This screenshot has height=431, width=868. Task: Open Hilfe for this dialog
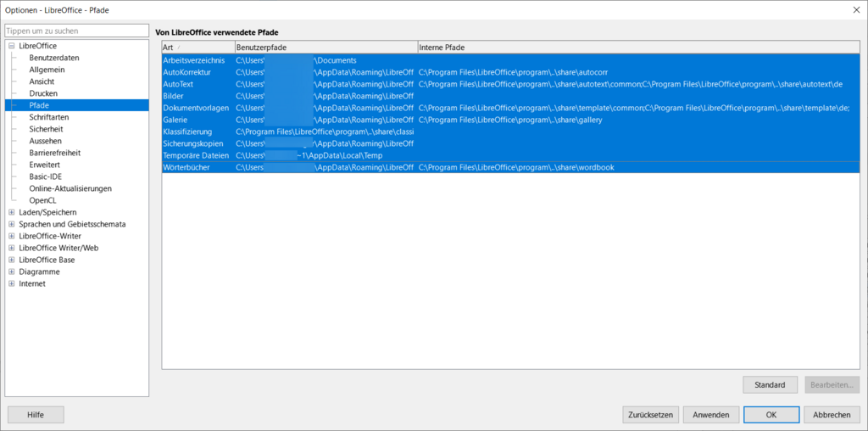click(36, 414)
